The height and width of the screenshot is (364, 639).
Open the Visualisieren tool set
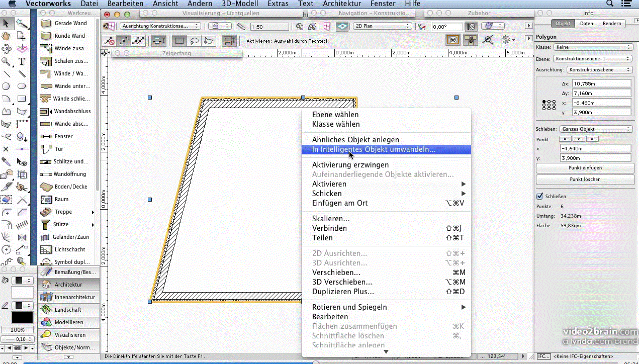[68, 335]
